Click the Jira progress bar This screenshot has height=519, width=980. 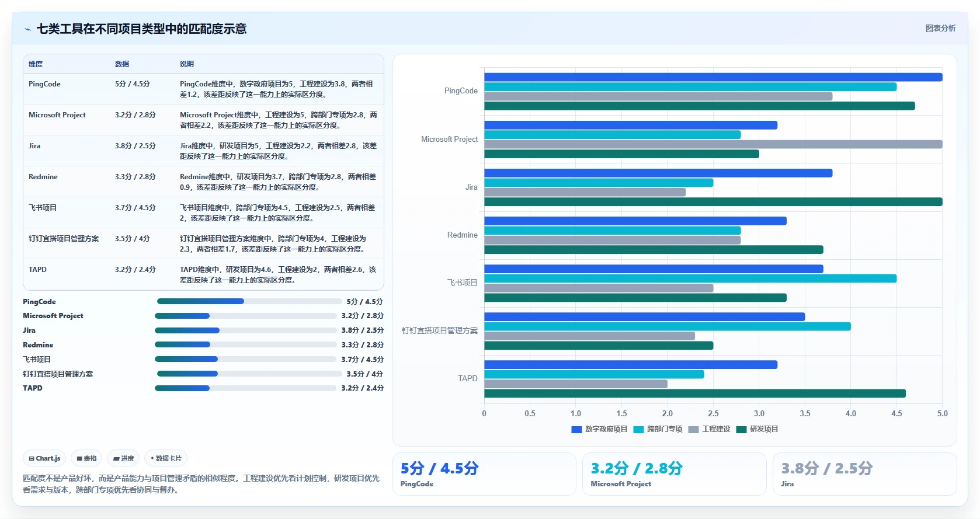click(x=246, y=330)
